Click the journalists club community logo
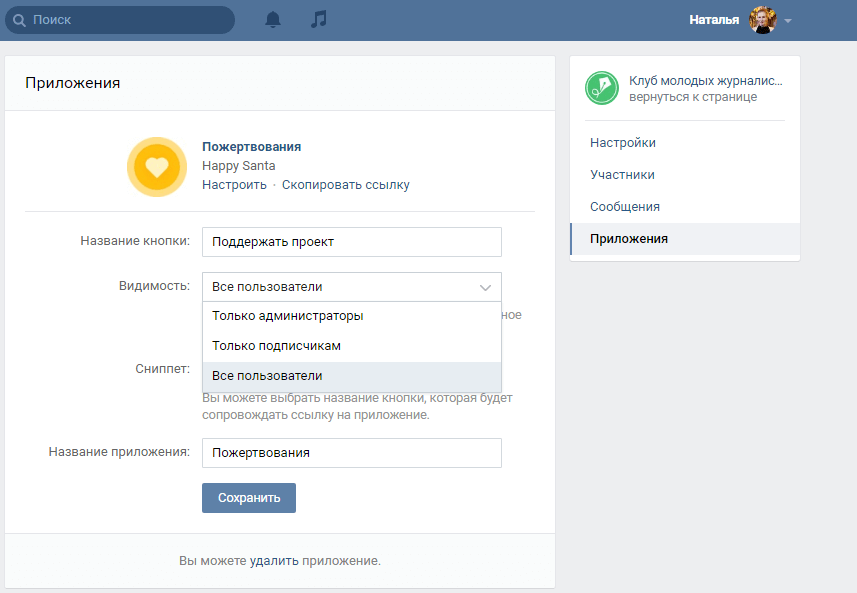 click(602, 88)
